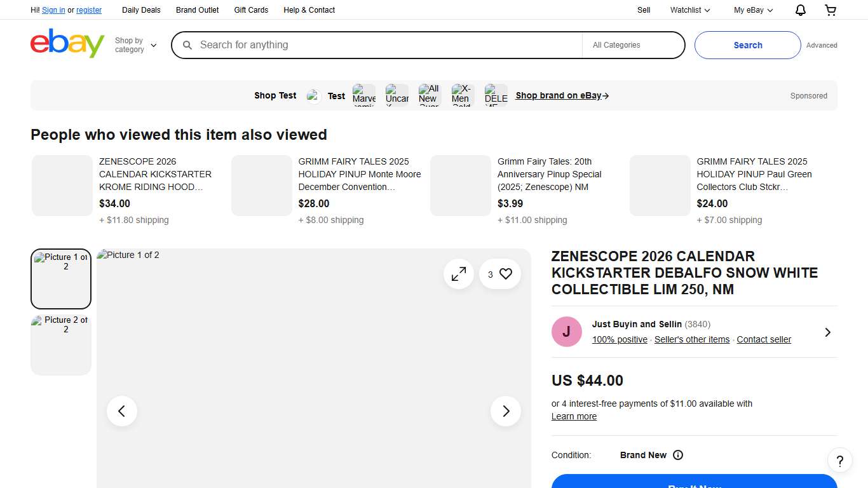Go to Brand Outlet
Viewport: 868px width, 488px height.
point(198,10)
